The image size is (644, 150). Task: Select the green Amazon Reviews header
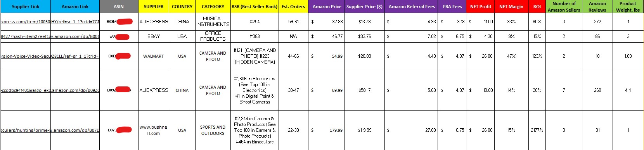tap(597, 7)
